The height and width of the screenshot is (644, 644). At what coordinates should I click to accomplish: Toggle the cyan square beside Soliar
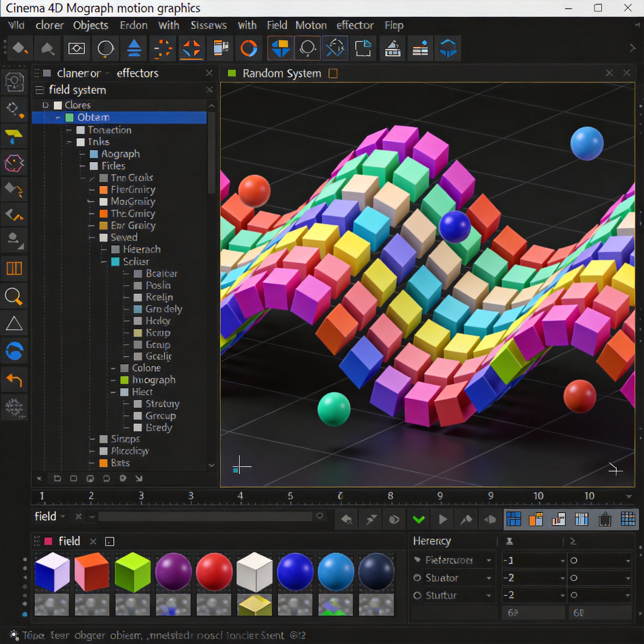(x=115, y=262)
